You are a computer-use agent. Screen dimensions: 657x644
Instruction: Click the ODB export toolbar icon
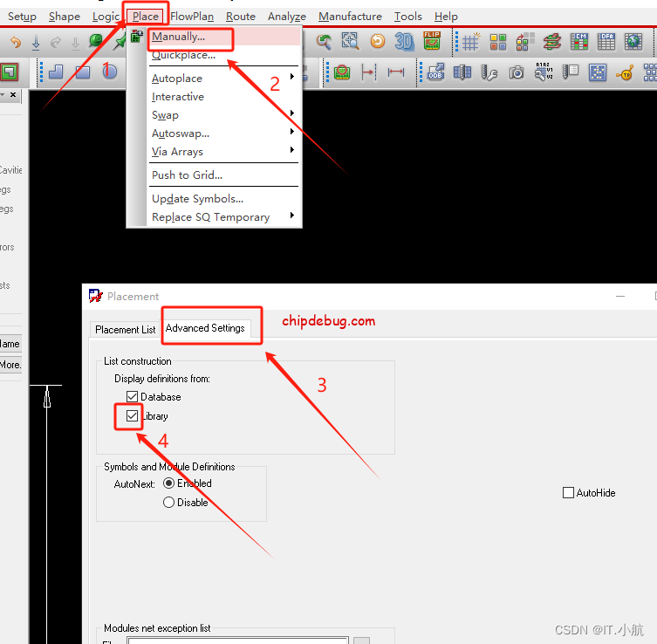point(435,72)
